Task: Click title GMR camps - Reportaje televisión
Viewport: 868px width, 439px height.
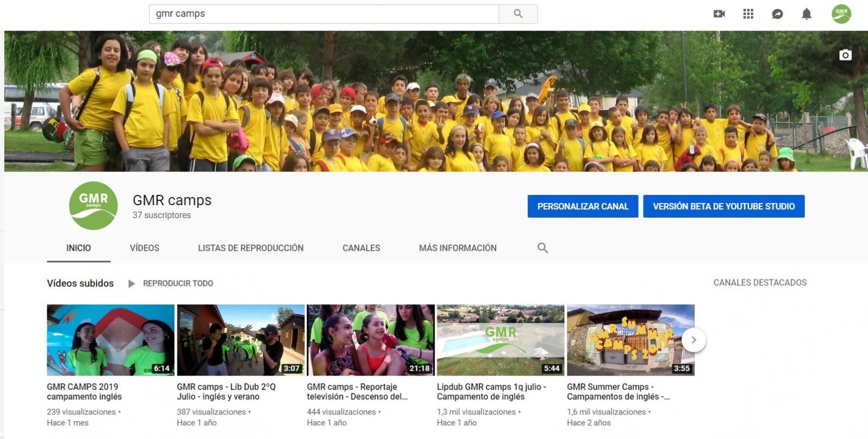Action: pyautogui.click(x=357, y=392)
